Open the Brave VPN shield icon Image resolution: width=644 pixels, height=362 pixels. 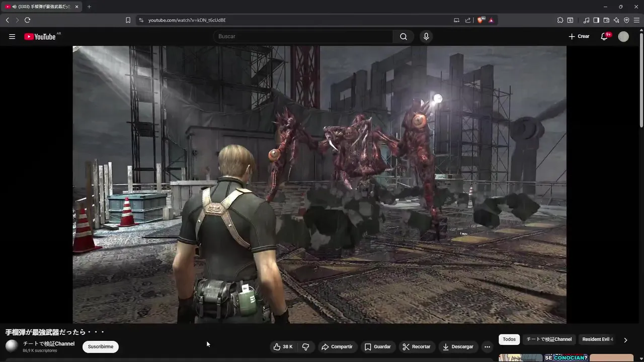(626, 20)
